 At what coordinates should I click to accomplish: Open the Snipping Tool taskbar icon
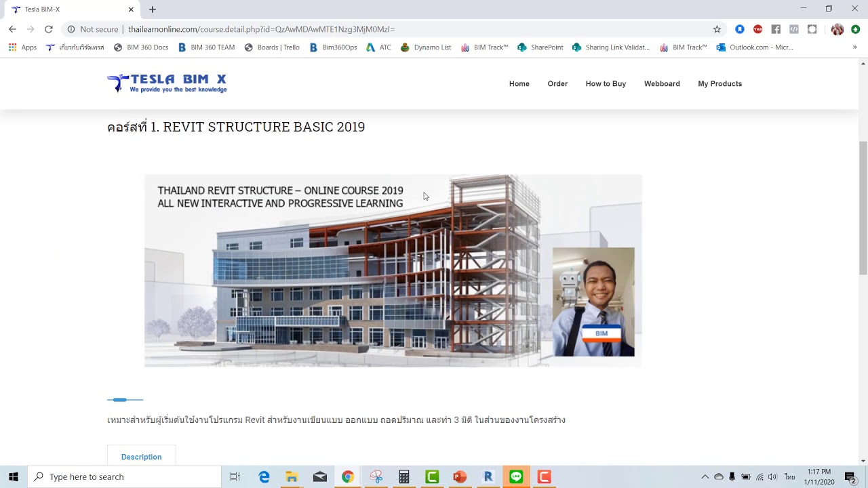pos(376,477)
